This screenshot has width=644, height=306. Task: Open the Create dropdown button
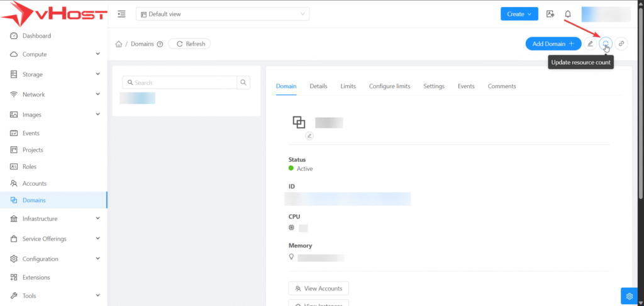(x=519, y=14)
